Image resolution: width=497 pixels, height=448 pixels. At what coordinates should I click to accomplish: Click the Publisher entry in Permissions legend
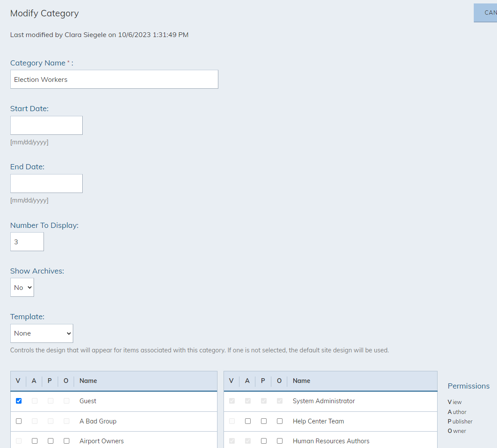[460, 421]
